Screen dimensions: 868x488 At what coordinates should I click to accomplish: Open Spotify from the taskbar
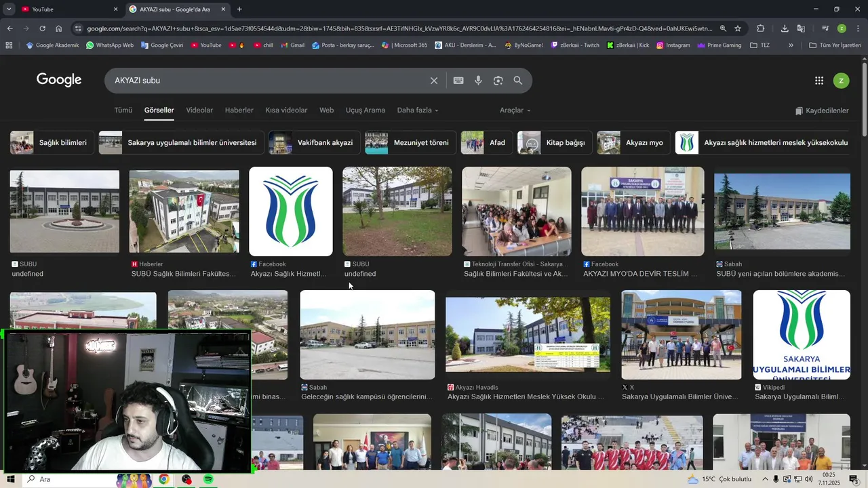pyautogui.click(x=208, y=479)
